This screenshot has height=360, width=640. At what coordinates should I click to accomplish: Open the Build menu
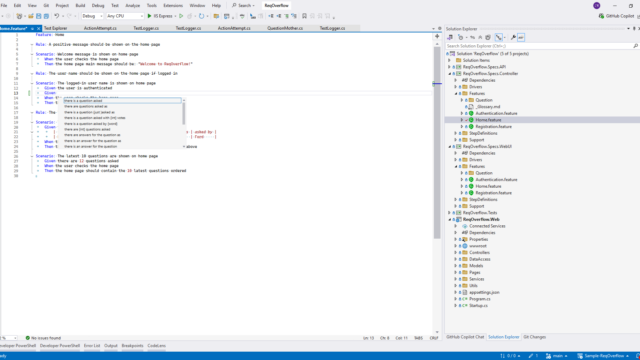[x=80, y=5]
